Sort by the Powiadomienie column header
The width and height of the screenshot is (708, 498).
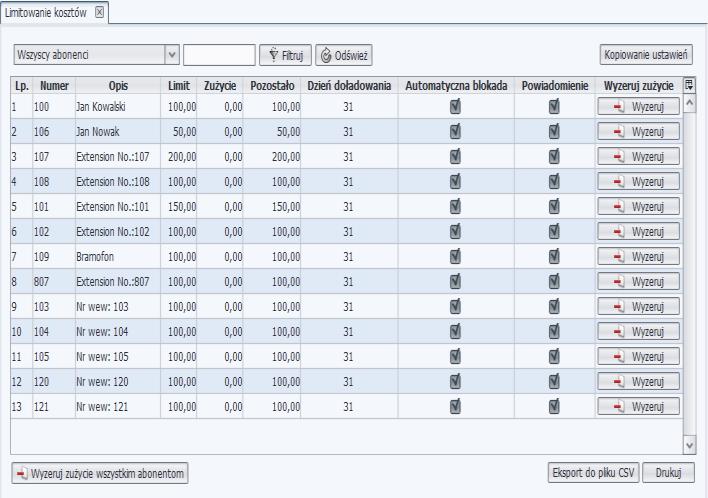(555, 86)
